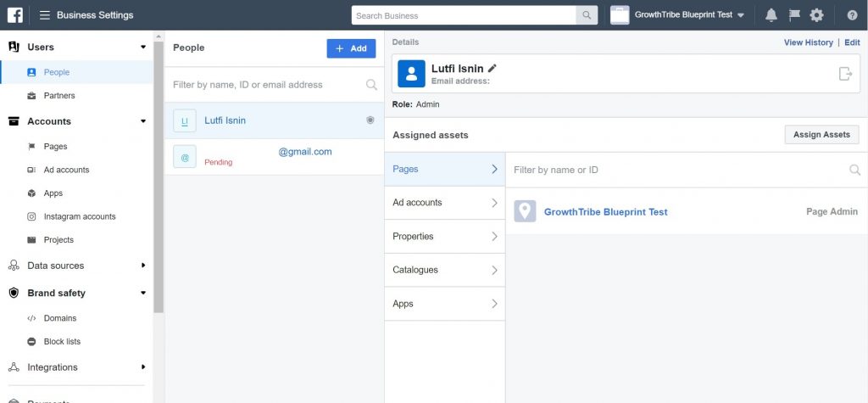Click the Filter by name, ID or email field
This screenshot has width=868, height=403.
point(274,85)
